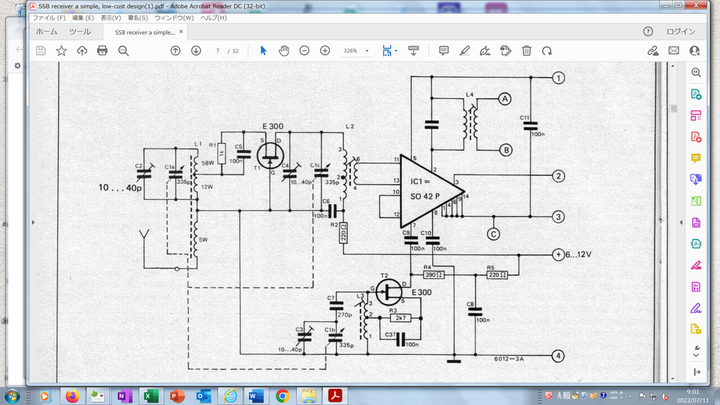Go to the previous page arrow
The height and width of the screenshot is (405, 720).
(x=176, y=50)
